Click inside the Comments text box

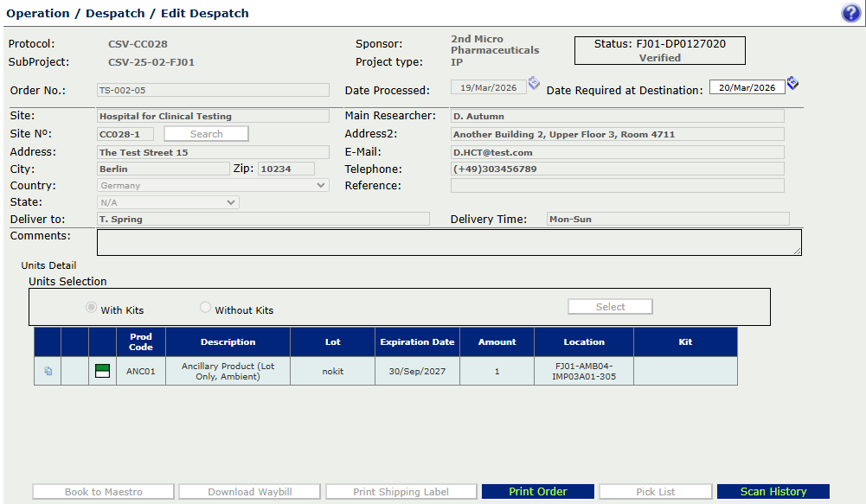(x=449, y=242)
